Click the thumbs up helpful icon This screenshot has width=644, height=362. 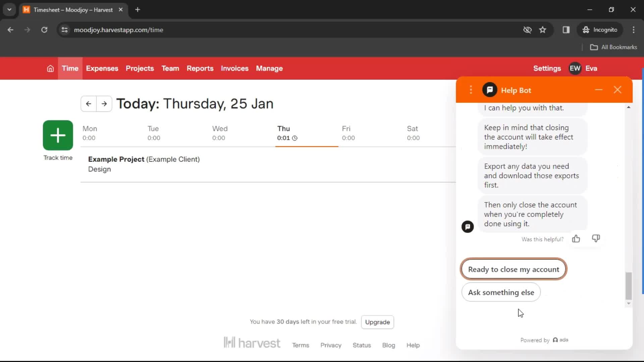[576, 239]
